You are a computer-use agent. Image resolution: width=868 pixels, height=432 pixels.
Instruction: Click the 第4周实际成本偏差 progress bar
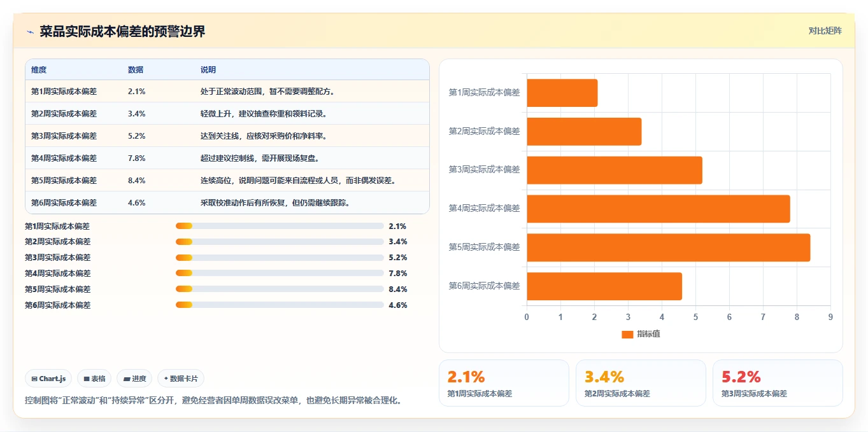click(280, 273)
